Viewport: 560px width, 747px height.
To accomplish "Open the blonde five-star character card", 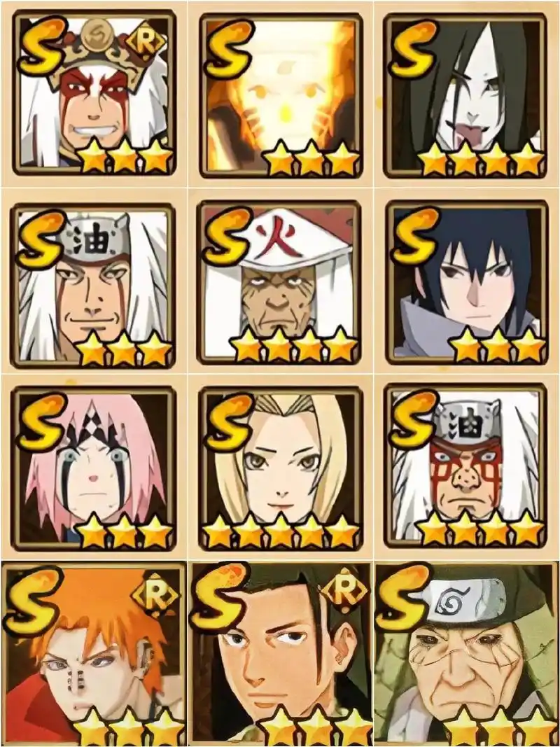I will coord(281,468).
